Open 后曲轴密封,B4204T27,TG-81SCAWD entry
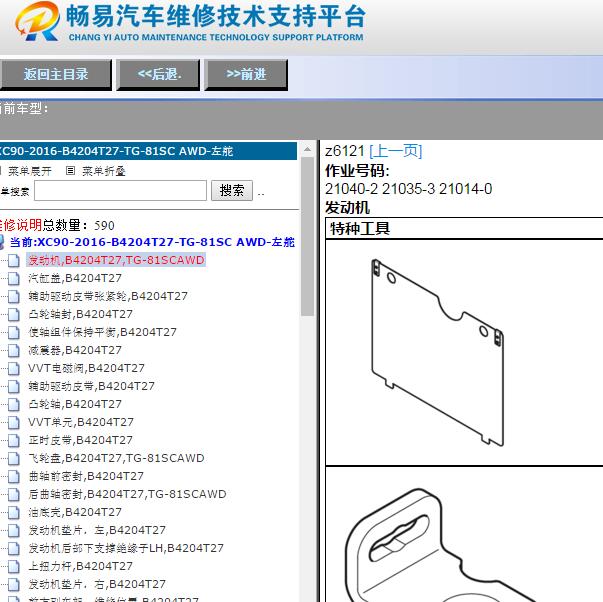The width and height of the screenshot is (603, 602). click(127, 494)
